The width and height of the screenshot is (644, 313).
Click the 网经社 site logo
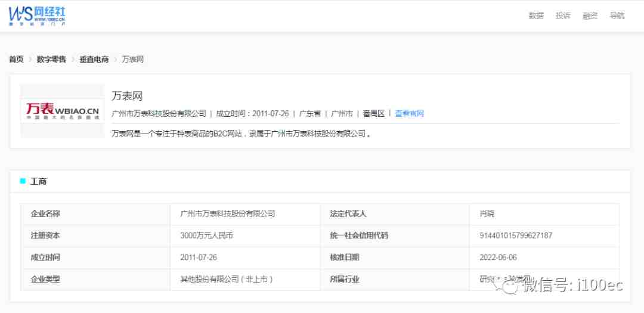point(37,17)
